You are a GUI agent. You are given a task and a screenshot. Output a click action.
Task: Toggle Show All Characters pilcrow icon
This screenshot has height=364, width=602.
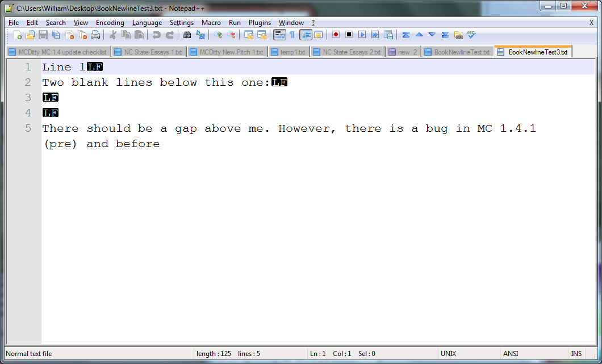point(292,35)
